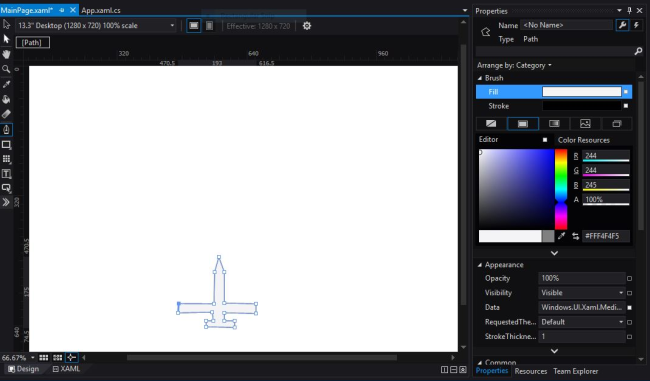Switch to the App.xaml.cs tab

pyautogui.click(x=101, y=10)
